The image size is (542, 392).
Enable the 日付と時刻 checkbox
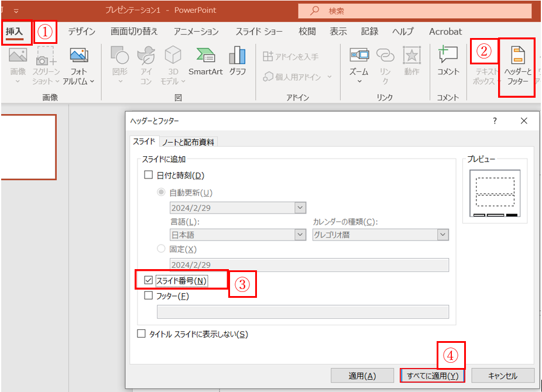[x=148, y=175]
